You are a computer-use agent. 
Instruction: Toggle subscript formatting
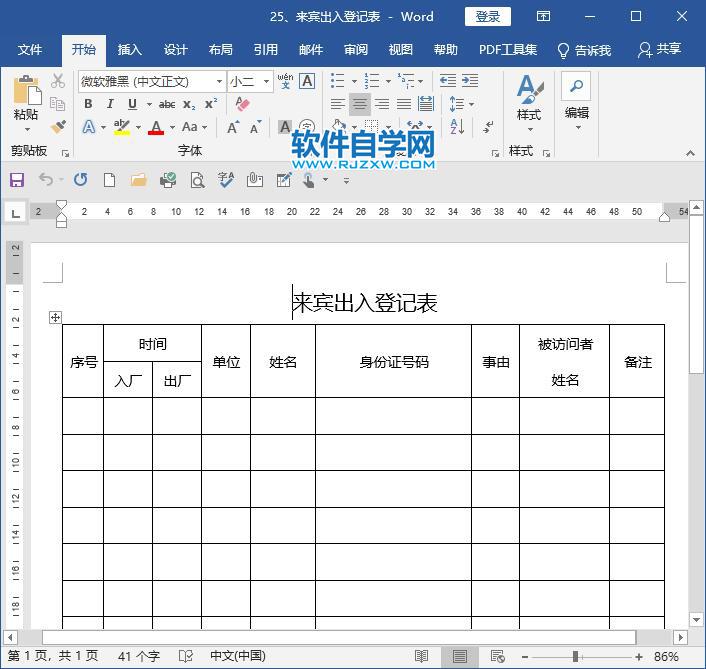(x=189, y=104)
